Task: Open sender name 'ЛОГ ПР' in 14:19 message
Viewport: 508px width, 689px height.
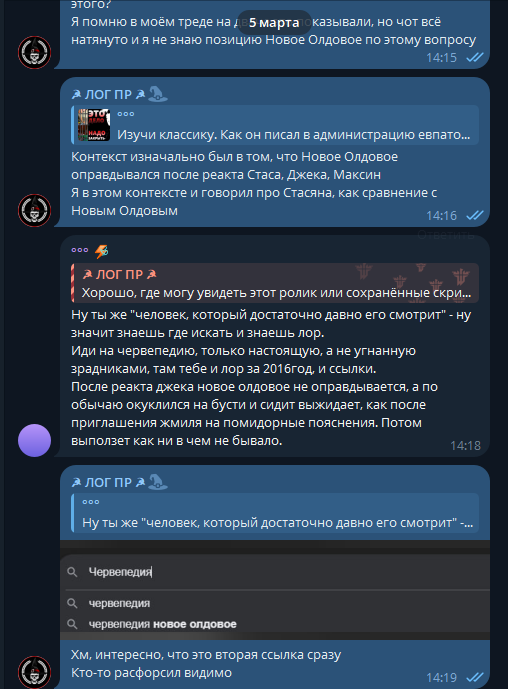Action: pos(108,482)
